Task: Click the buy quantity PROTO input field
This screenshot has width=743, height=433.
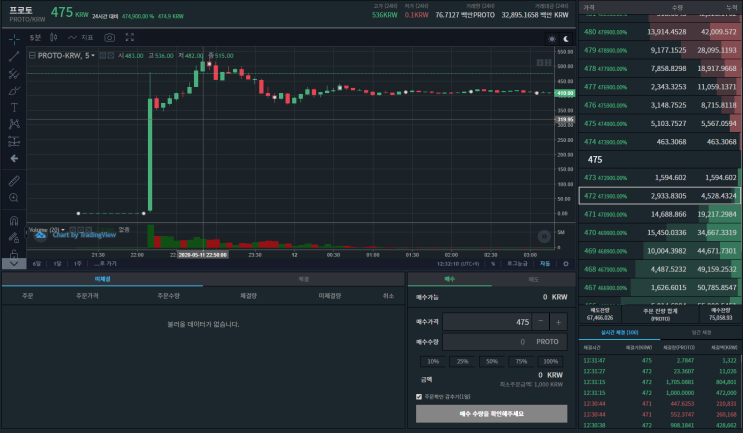Action: 505,342
